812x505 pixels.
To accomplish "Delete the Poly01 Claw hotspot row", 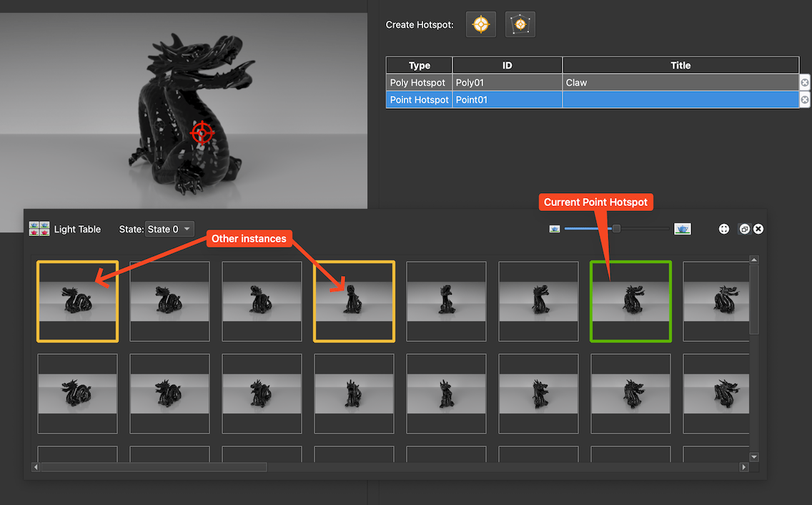I will point(804,83).
